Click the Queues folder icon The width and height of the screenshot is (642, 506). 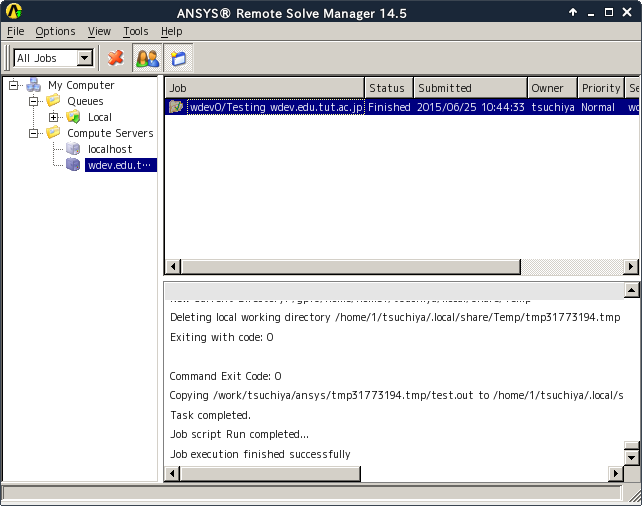tap(53, 102)
